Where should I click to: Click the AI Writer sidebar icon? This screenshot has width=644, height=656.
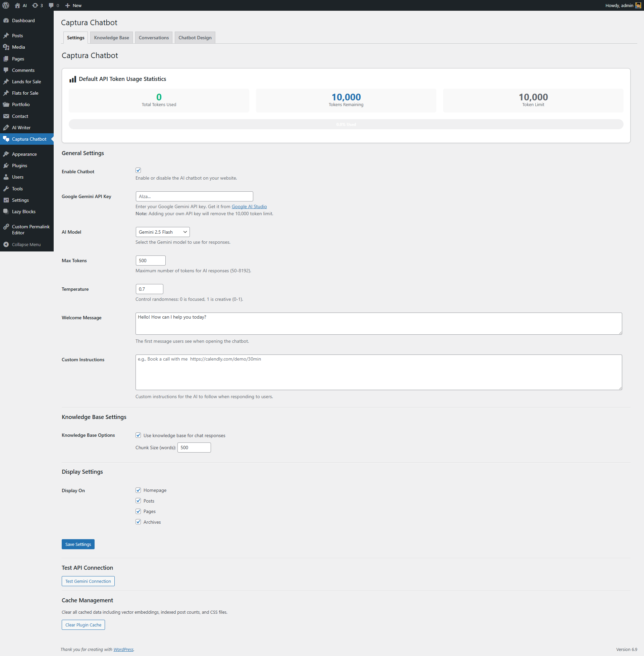(7, 127)
